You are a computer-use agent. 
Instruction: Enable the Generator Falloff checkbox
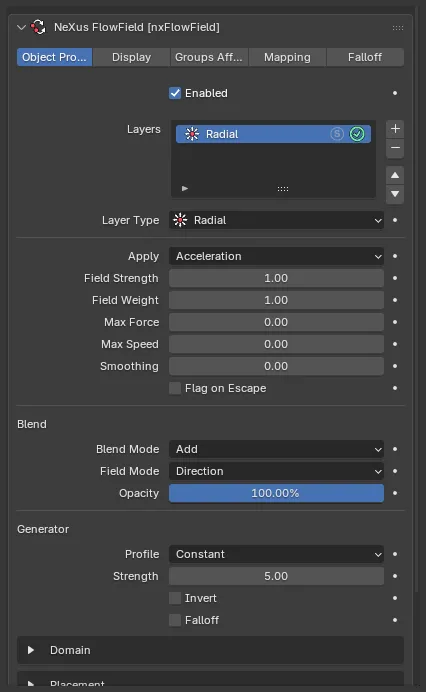175,621
